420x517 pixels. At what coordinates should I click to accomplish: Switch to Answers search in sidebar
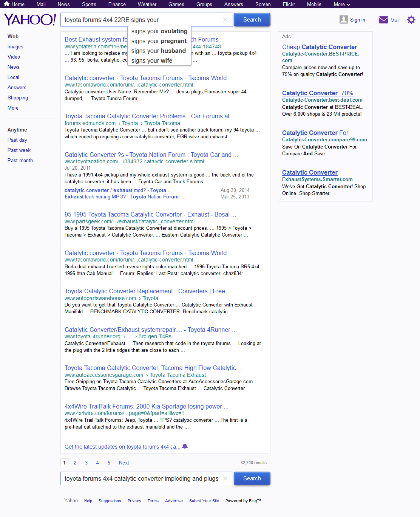point(17,87)
